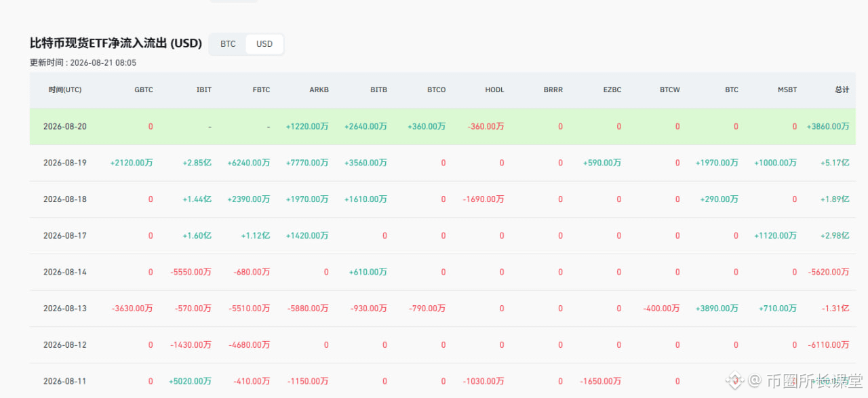Image resolution: width=868 pixels, height=398 pixels.
Task: Click the BTCO column header
Action: (437, 90)
